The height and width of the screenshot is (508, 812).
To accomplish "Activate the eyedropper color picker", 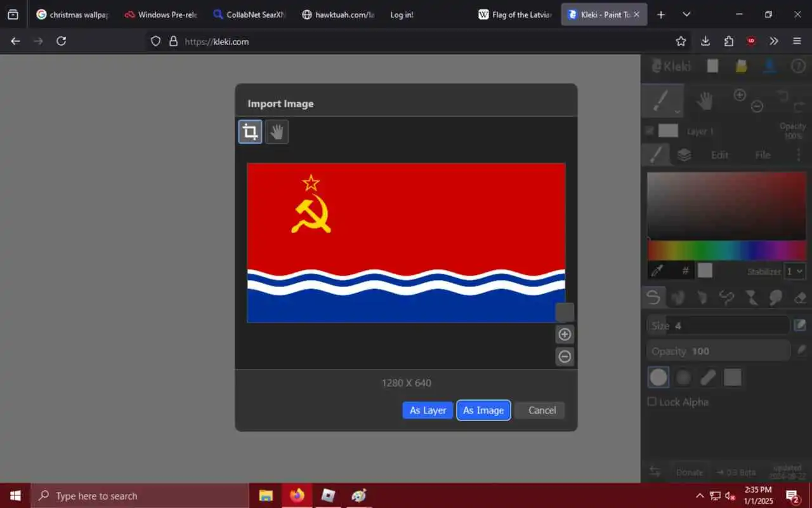I will pyautogui.click(x=657, y=271).
